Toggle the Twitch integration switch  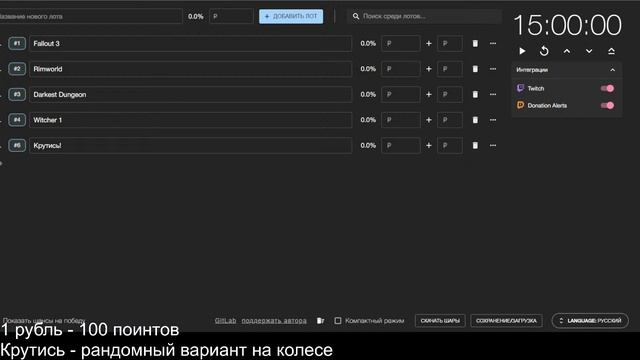pyautogui.click(x=607, y=88)
